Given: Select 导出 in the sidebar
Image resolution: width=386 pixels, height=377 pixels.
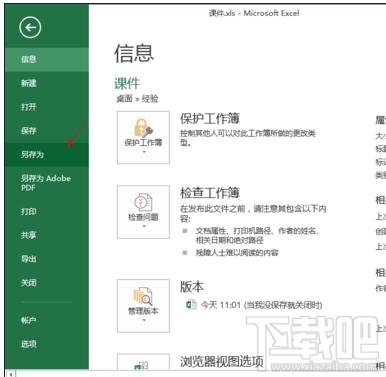Looking at the screenshot, I should pos(47,259).
